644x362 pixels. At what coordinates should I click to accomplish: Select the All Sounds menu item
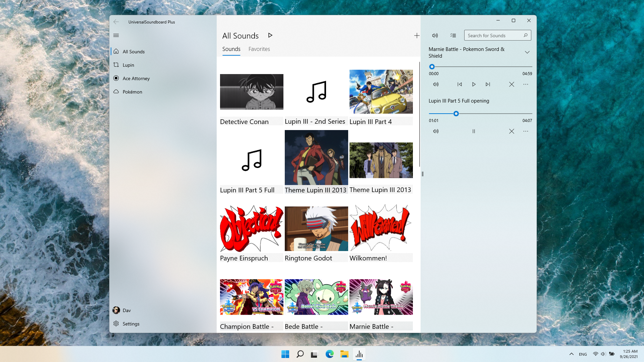[x=133, y=51]
